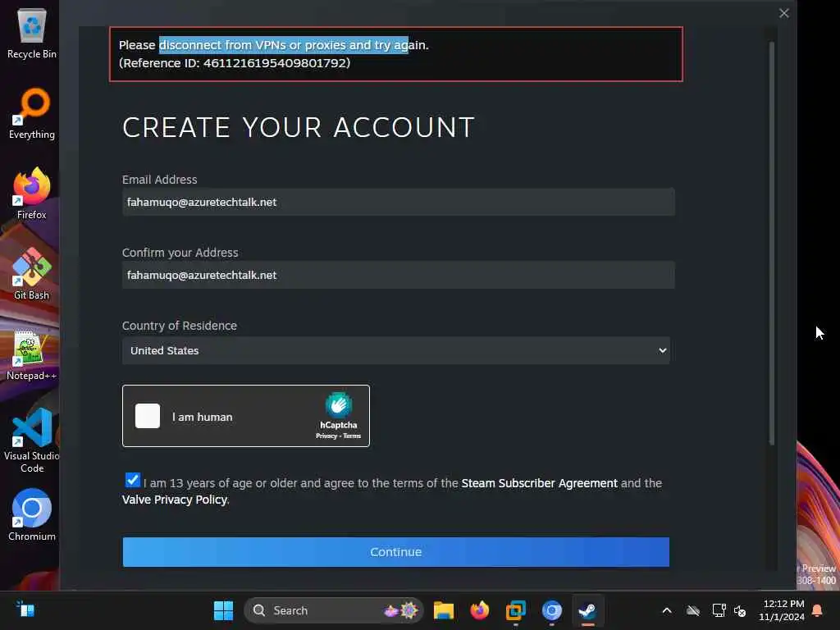
Task: Click the vertical scrollbar of the Steam dialog
Action: [772, 244]
